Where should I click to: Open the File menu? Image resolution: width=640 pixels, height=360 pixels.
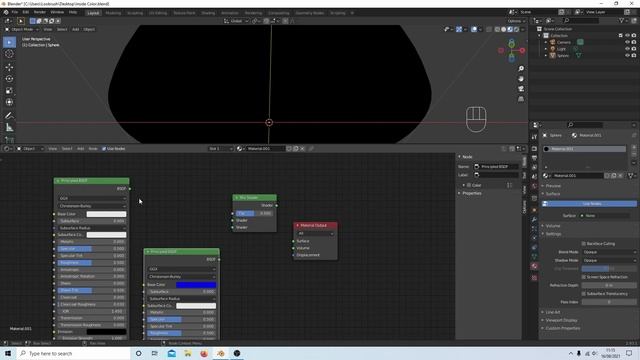coord(15,12)
